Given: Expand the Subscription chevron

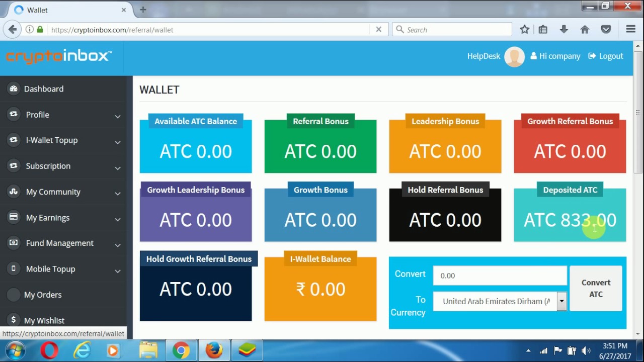Looking at the screenshot, I should [117, 167].
